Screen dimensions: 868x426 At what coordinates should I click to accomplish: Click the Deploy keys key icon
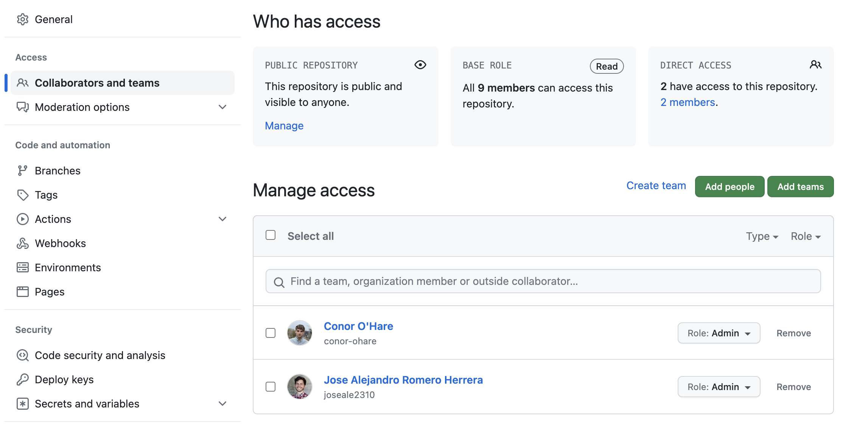pyautogui.click(x=22, y=379)
